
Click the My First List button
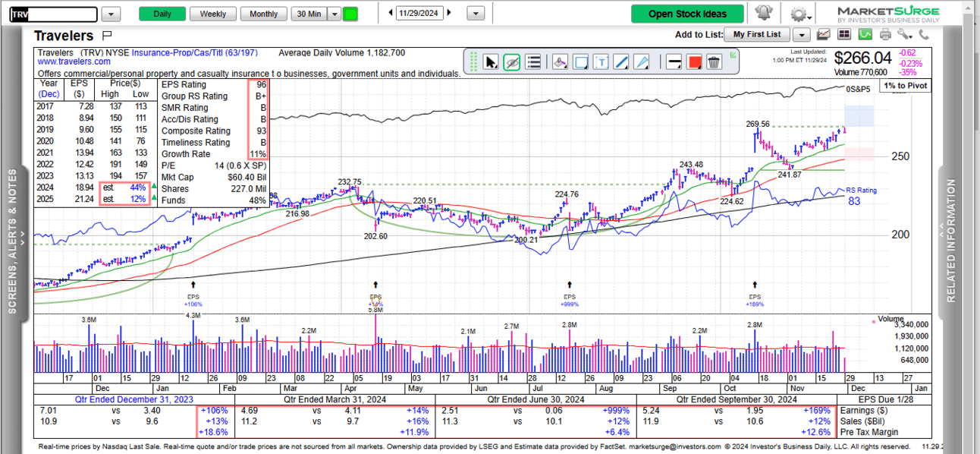[756, 34]
